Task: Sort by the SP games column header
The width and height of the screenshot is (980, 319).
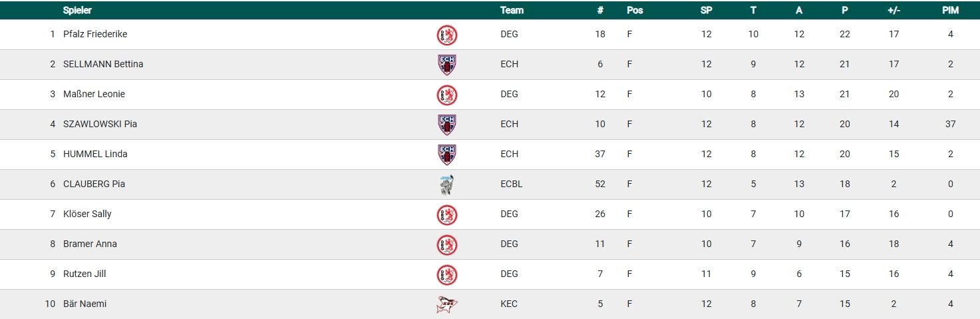Action: (x=706, y=10)
